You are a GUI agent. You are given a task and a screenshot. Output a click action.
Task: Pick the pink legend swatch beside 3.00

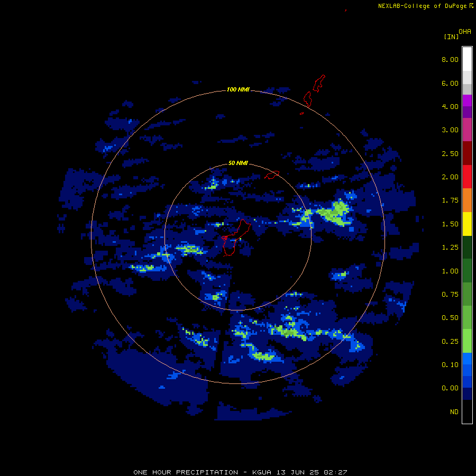point(467,130)
